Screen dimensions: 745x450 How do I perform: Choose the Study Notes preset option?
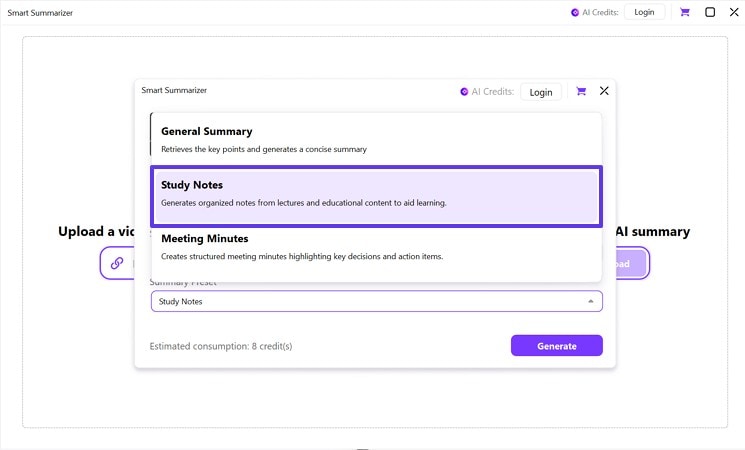point(376,194)
